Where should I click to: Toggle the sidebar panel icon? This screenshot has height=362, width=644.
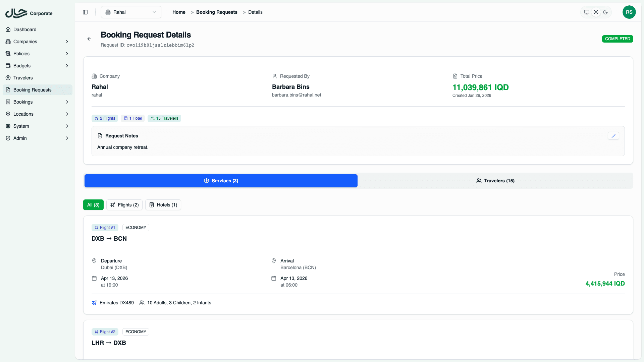click(x=85, y=12)
